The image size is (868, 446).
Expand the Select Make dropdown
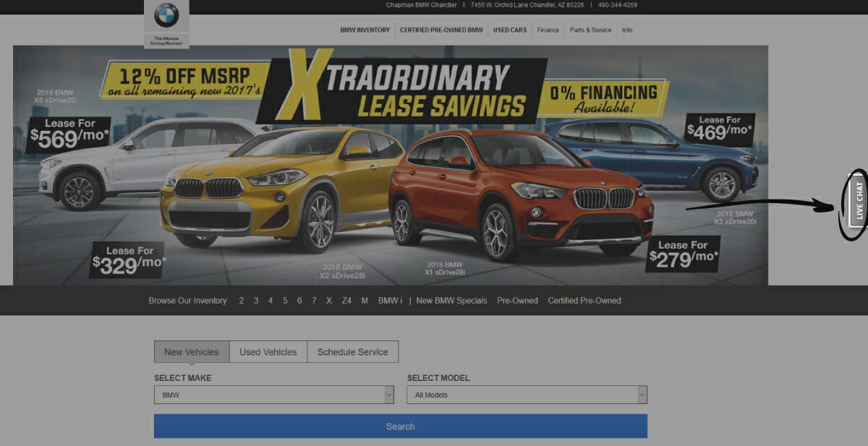click(x=274, y=395)
